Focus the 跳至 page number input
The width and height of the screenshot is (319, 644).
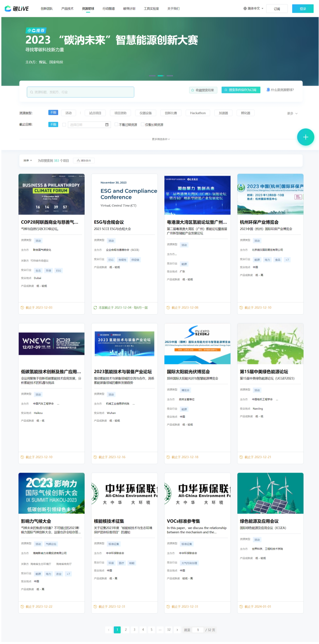198,630
